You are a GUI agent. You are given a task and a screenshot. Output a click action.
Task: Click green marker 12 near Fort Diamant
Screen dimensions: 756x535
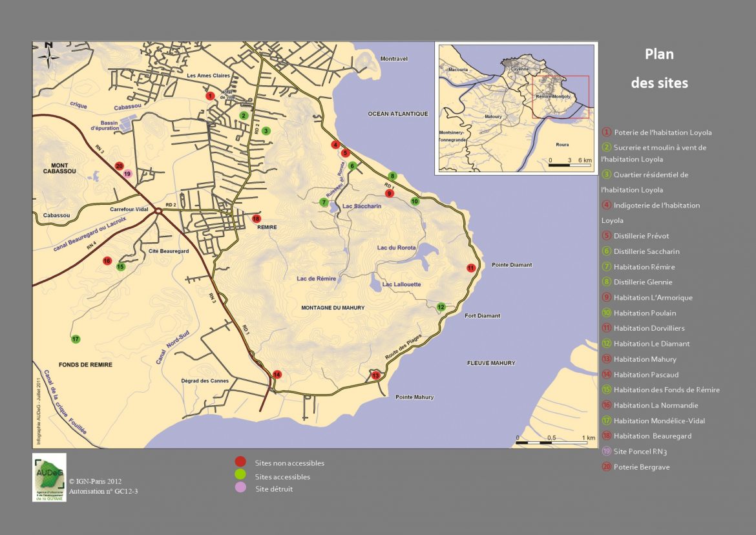pyautogui.click(x=441, y=307)
